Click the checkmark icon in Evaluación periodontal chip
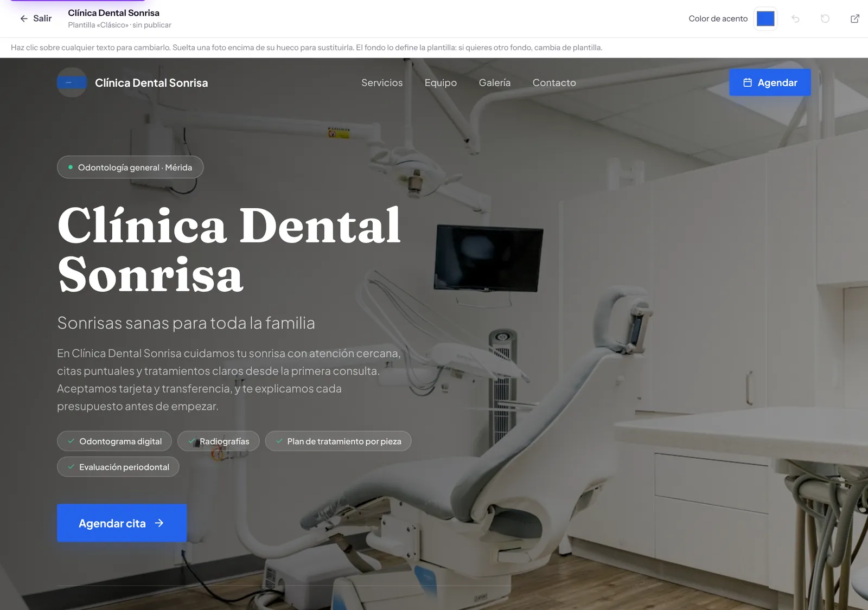Image resolution: width=868 pixels, height=610 pixels. tap(71, 467)
